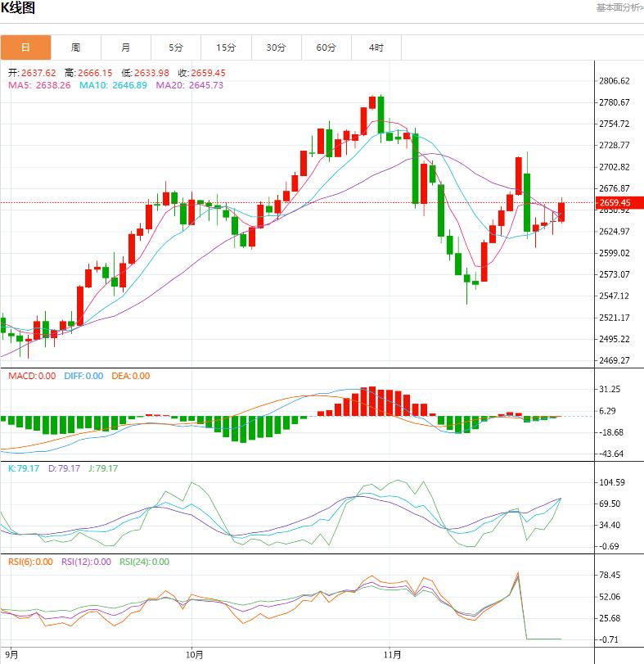Select the 30分 interval tab
Viewport: 644px width, 664px height.
276,47
